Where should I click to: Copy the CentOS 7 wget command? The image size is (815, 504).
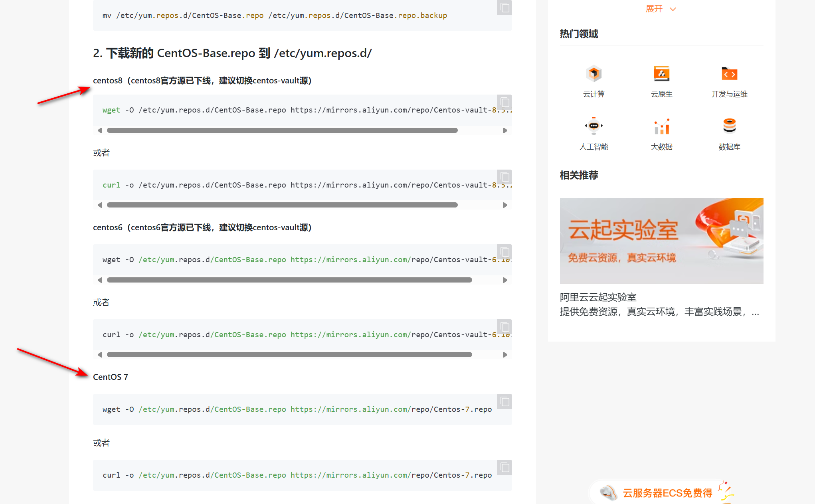(504, 401)
